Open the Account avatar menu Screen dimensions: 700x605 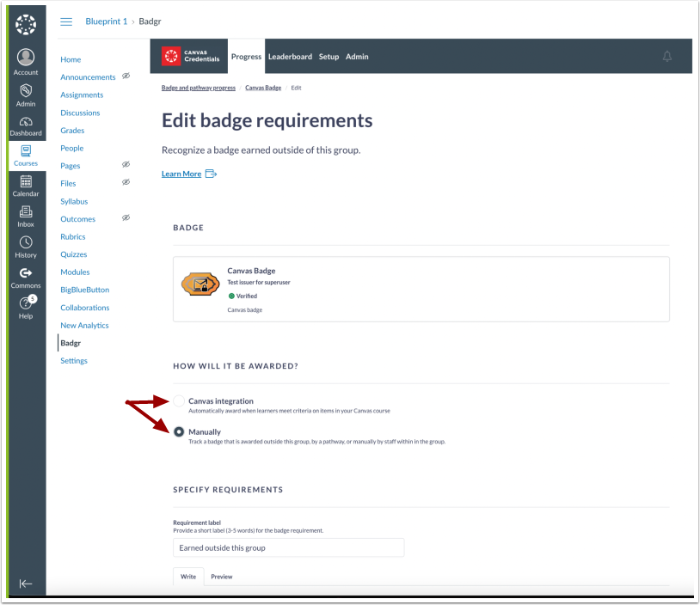[x=26, y=63]
